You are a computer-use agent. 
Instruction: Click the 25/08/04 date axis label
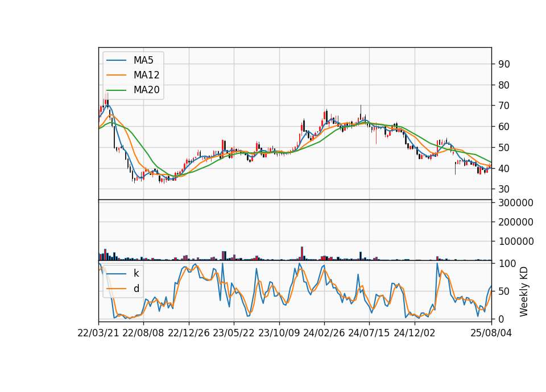coord(491,333)
